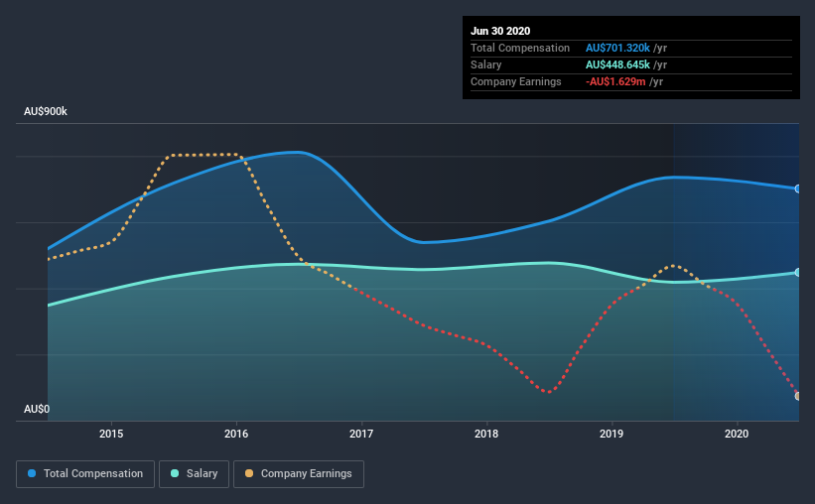
Task: Click the tooltip's Salary row label
Action: coord(486,64)
